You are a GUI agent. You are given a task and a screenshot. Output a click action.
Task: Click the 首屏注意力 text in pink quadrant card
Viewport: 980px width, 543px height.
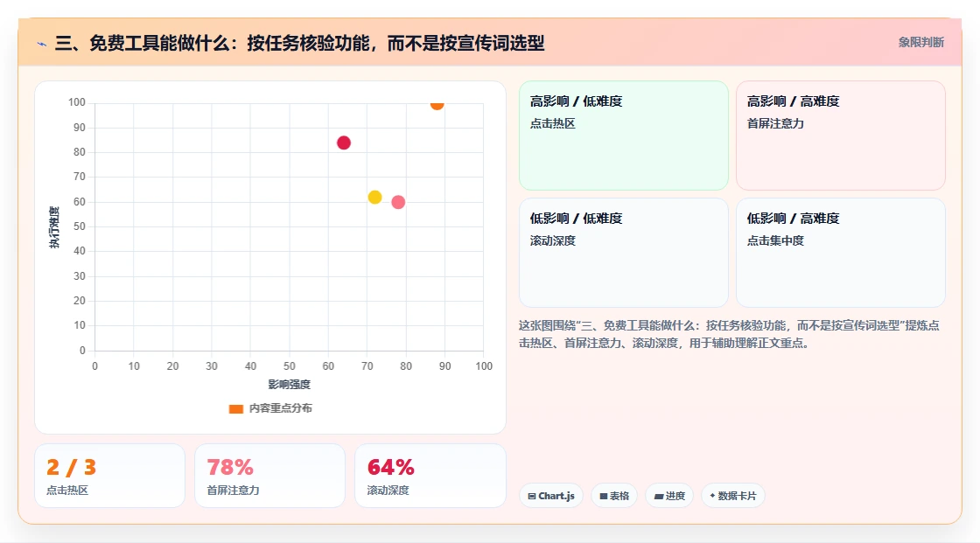775,123
